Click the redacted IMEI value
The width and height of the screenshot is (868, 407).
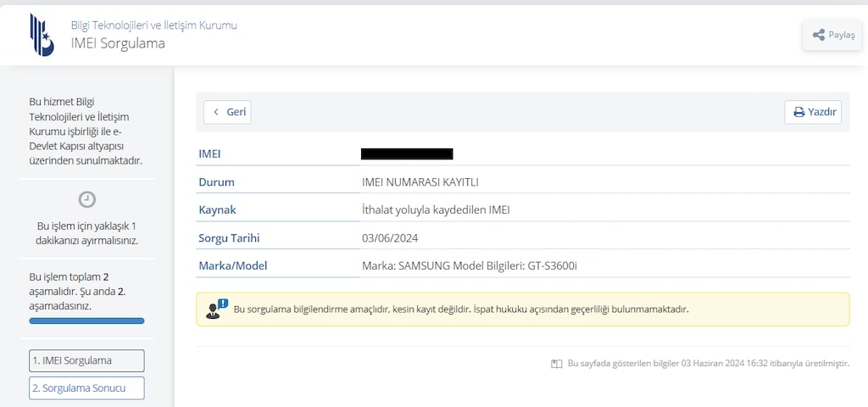[x=407, y=154]
